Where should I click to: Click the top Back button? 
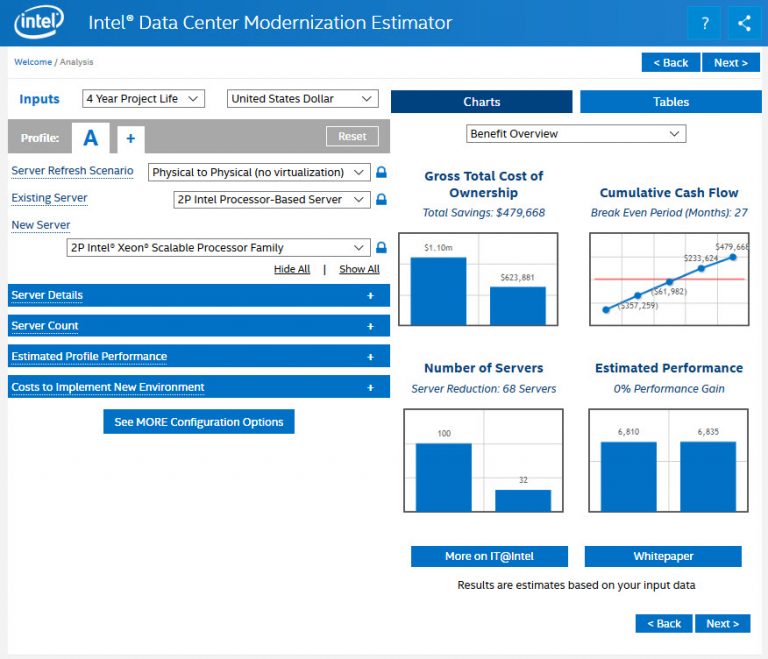(x=671, y=63)
